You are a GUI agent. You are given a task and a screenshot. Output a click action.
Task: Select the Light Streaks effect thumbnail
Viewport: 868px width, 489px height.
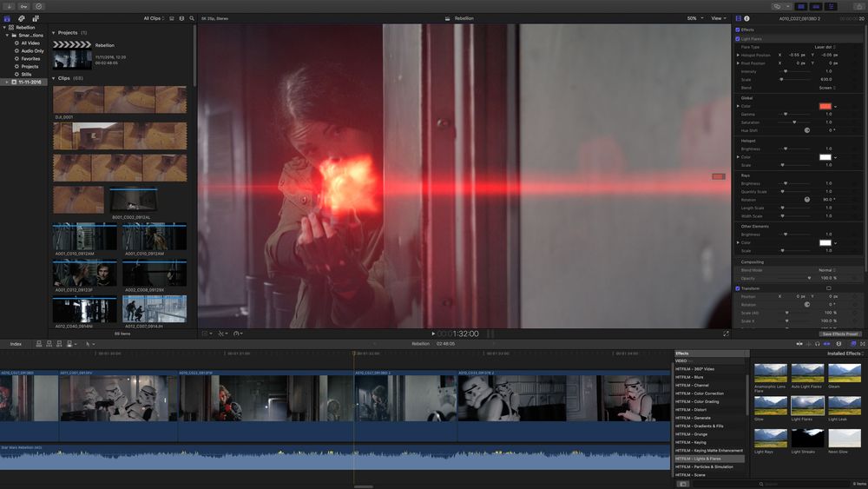pos(807,438)
